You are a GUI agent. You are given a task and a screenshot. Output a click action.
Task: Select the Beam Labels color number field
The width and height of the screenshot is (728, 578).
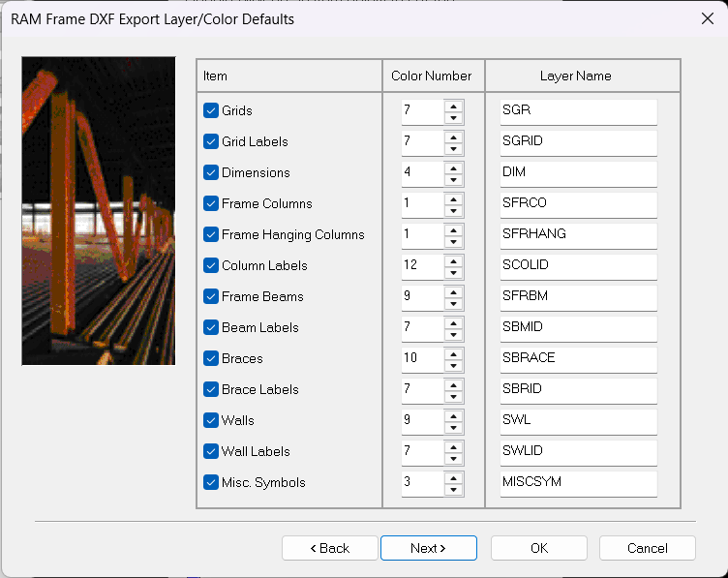coord(422,327)
